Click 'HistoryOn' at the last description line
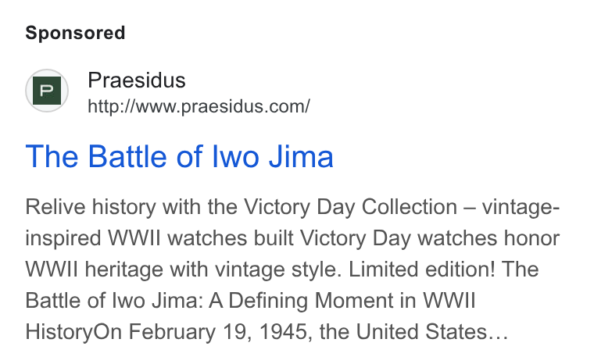Screen dimensions: 594x364 [73, 332]
